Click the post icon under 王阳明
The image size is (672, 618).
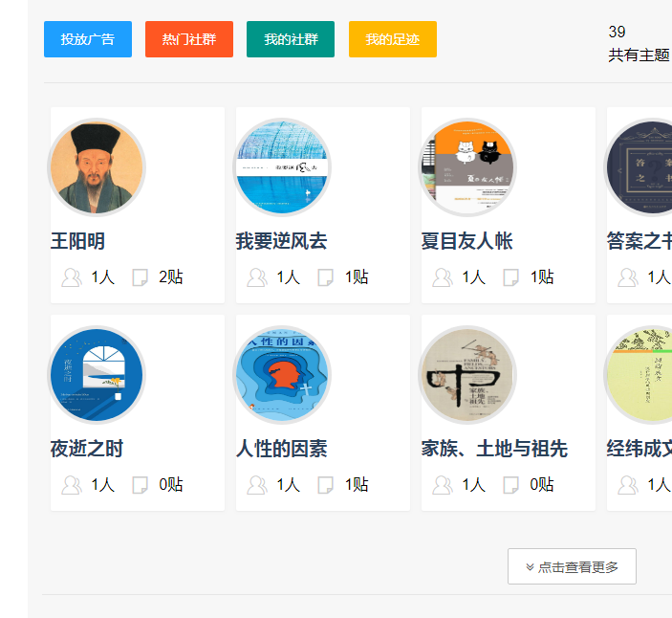coord(141,277)
